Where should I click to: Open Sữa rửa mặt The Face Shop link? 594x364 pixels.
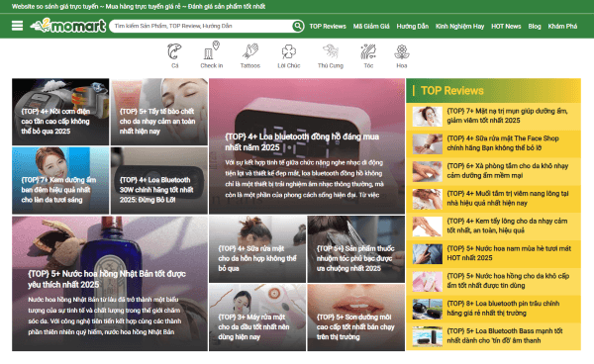[503, 143]
